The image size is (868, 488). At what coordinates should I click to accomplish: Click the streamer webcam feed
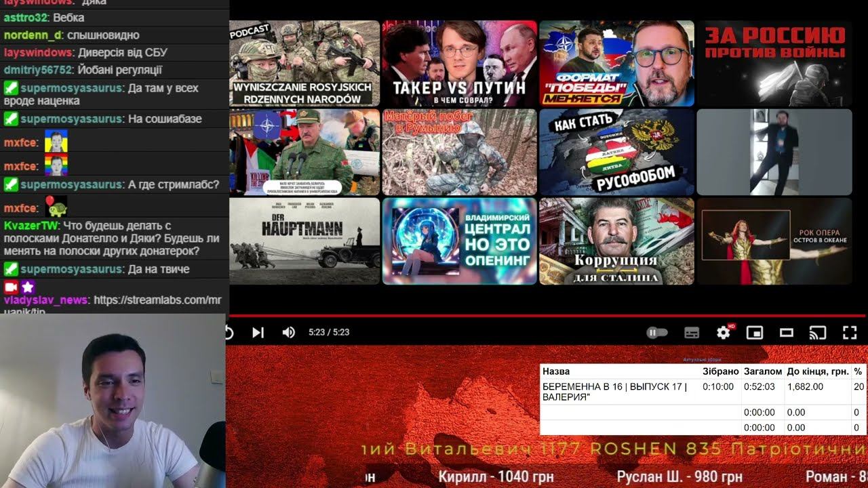point(113,401)
